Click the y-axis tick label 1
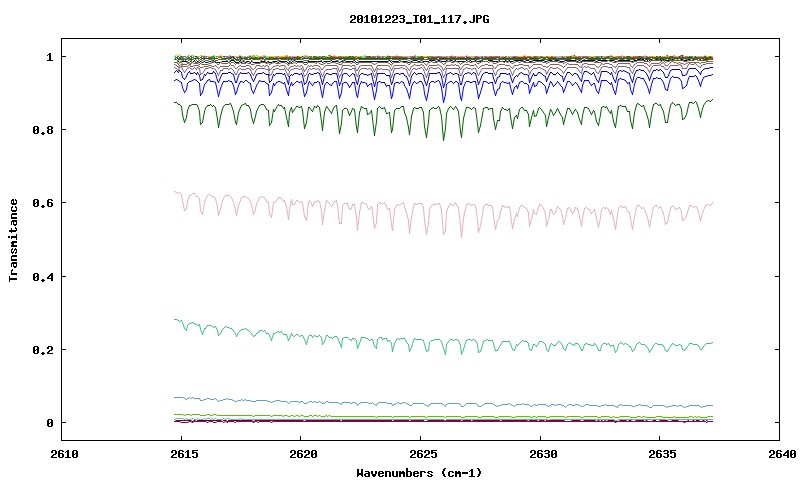The width and height of the screenshot is (800, 480). 49,57
